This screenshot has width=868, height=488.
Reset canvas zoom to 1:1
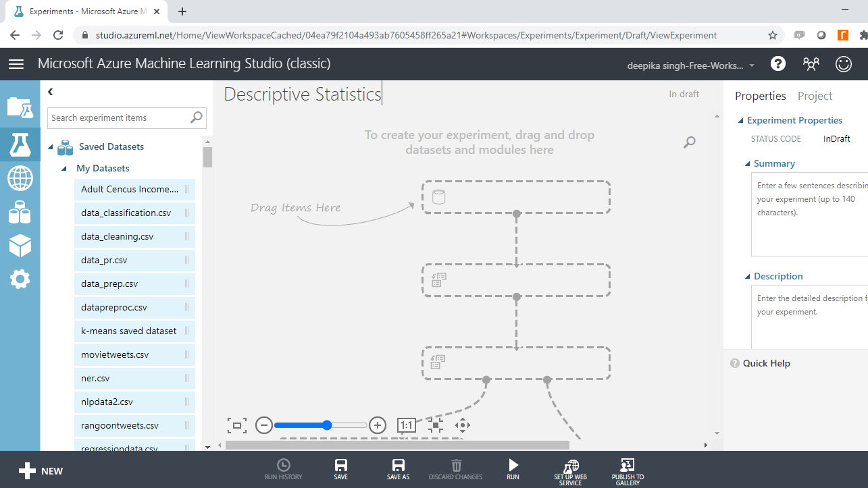point(407,425)
